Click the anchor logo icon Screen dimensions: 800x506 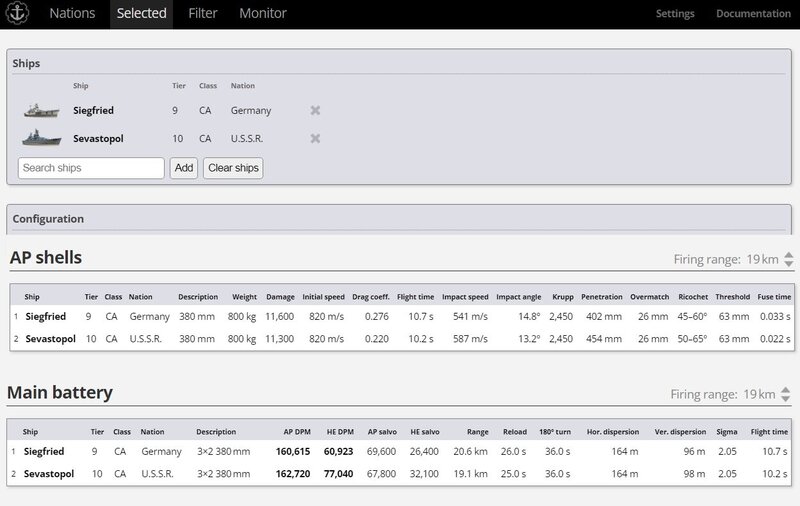point(17,13)
